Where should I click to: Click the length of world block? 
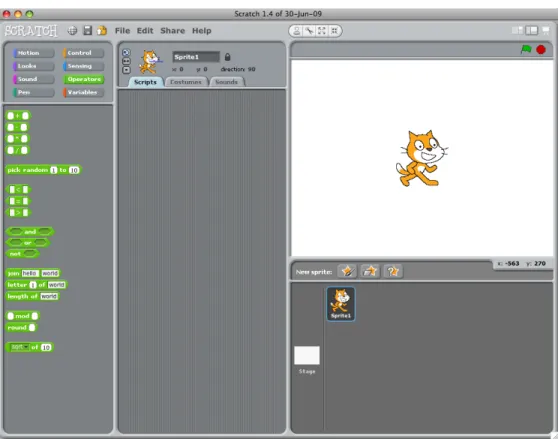coord(33,296)
